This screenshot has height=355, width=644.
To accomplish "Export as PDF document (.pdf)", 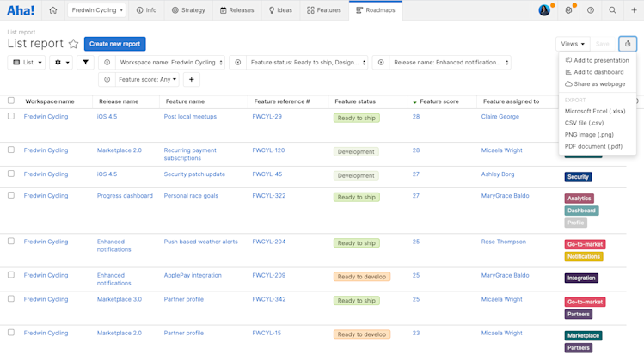I will 593,146.
